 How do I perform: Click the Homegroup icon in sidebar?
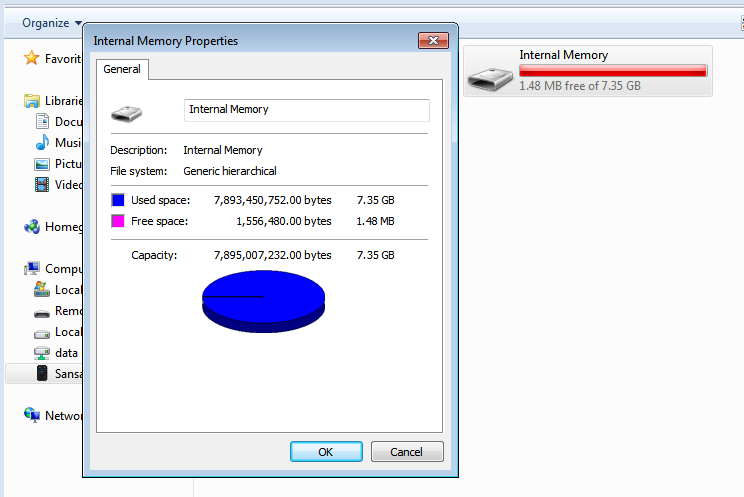pos(32,227)
